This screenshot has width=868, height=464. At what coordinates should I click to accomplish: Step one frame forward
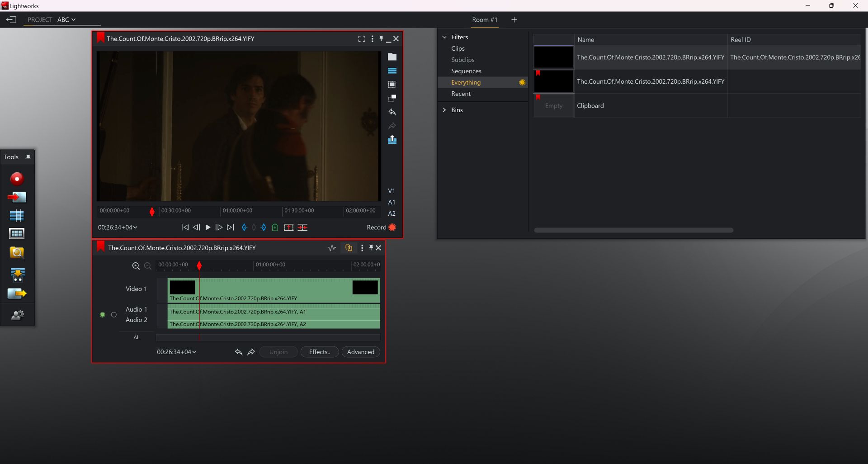click(x=219, y=227)
